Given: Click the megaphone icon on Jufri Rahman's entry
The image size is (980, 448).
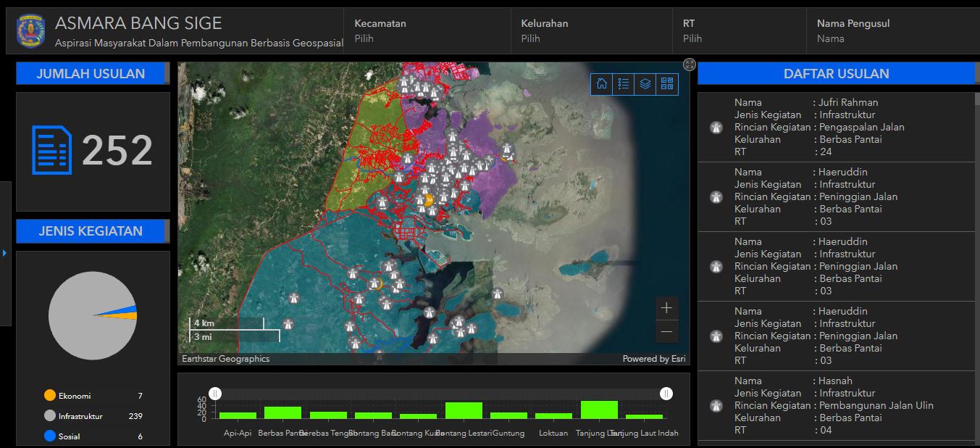Looking at the screenshot, I should tap(716, 127).
